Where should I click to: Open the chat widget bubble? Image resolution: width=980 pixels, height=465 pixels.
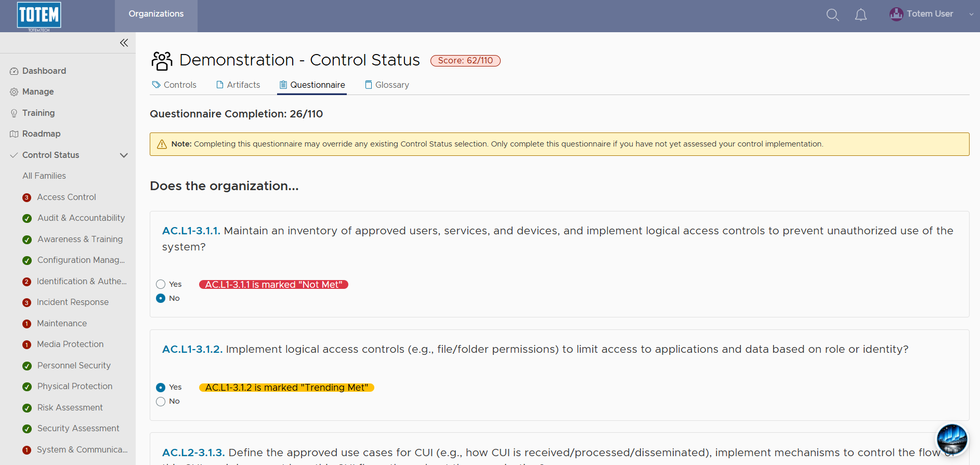click(x=952, y=439)
